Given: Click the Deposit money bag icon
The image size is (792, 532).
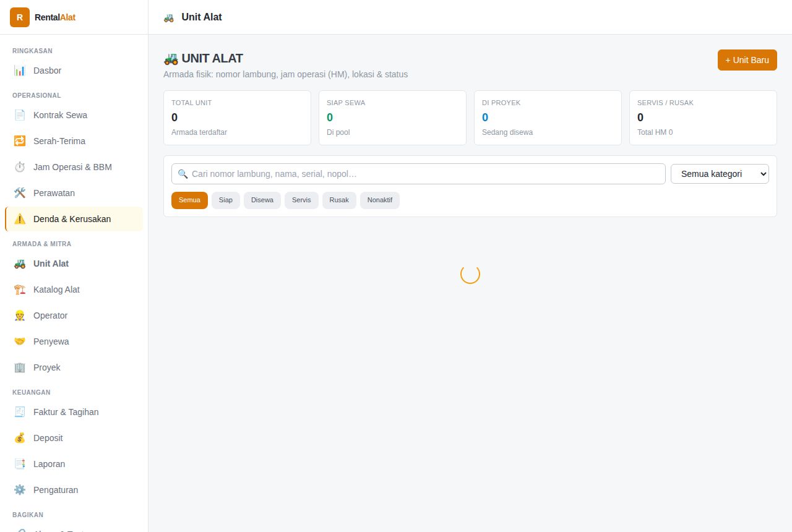Looking at the screenshot, I should (x=20, y=438).
